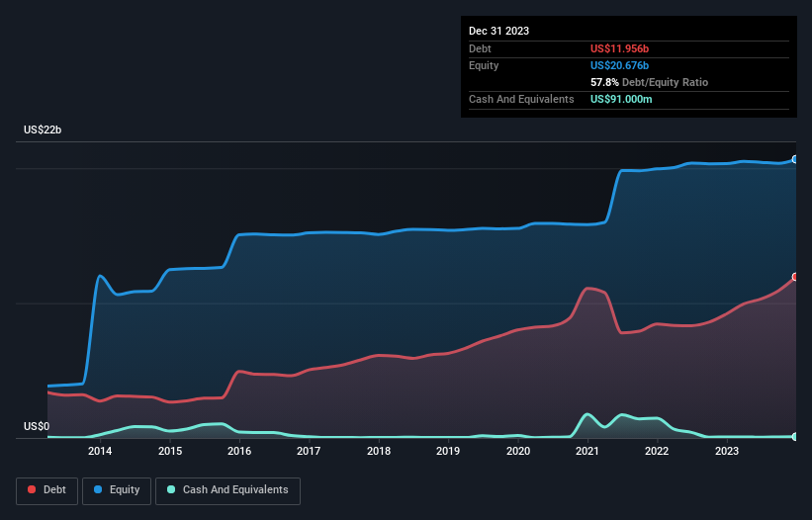Viewport: 812px width, 520px height.
Task: Click the US$20.676b equity value
Action: coord(619,65)
